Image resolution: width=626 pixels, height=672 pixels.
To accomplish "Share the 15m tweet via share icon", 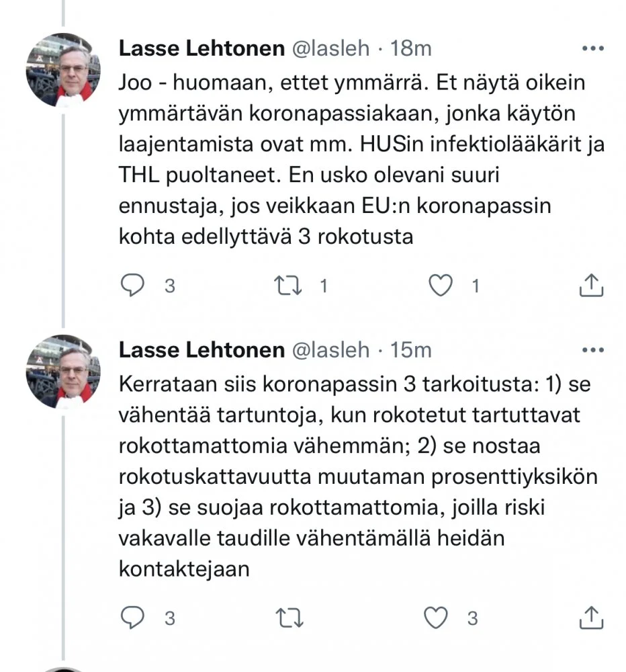I will (592, 617).
